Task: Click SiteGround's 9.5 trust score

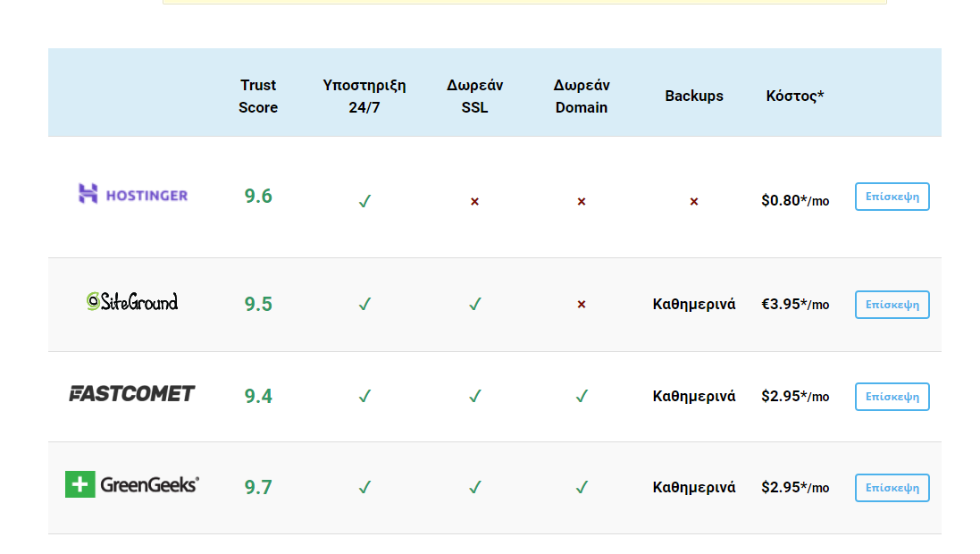Action: (x=258, y=305)
